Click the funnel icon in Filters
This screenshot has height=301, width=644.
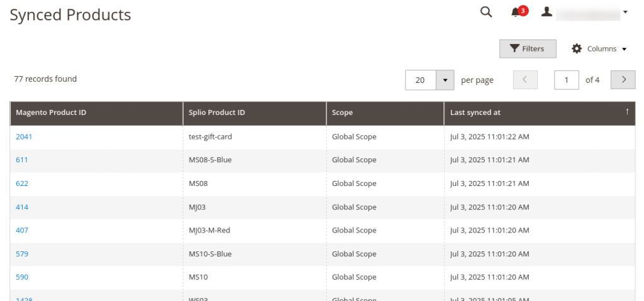(514, 49)
